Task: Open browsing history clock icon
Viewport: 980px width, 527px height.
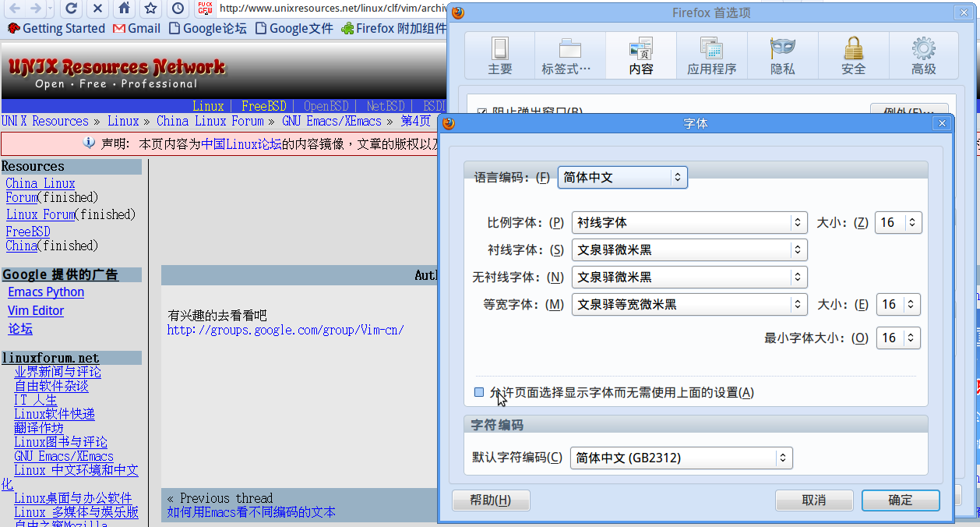Action: click(x=178, y=9)
